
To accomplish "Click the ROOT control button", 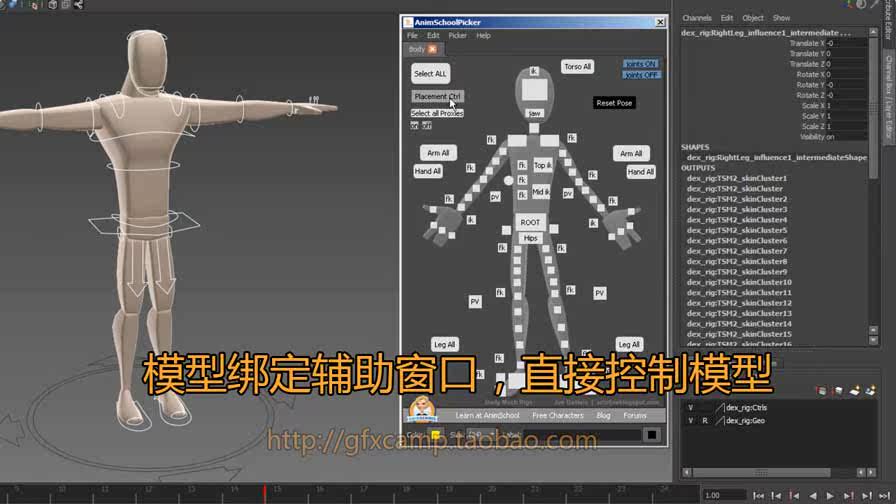I will (x=530, y=222).
